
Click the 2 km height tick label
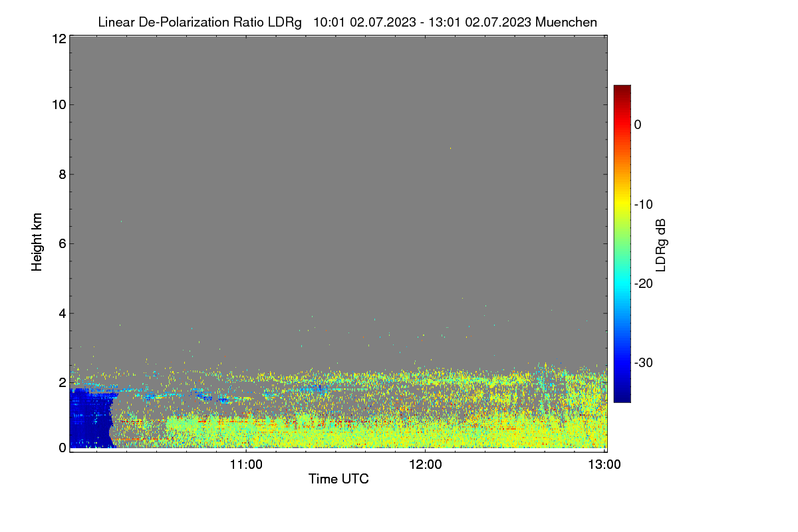[x=62, y=382]
